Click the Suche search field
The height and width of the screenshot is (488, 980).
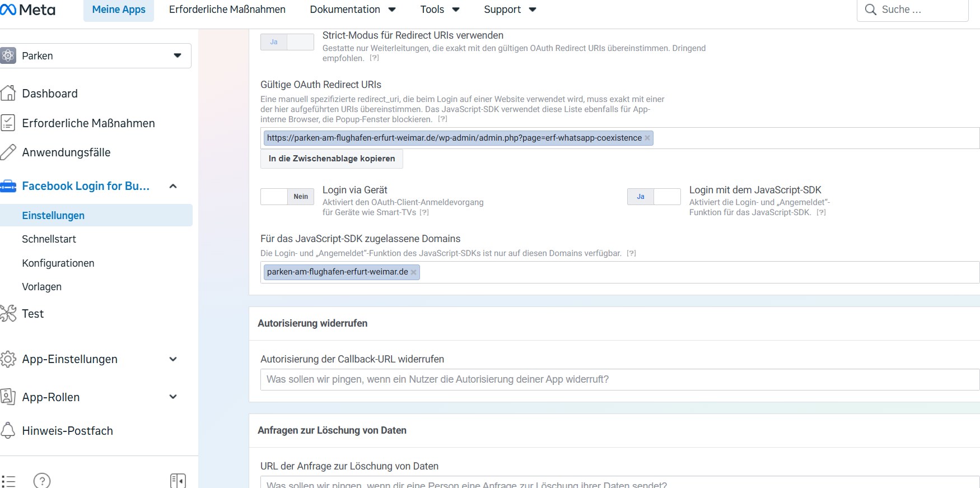[913, 10]
